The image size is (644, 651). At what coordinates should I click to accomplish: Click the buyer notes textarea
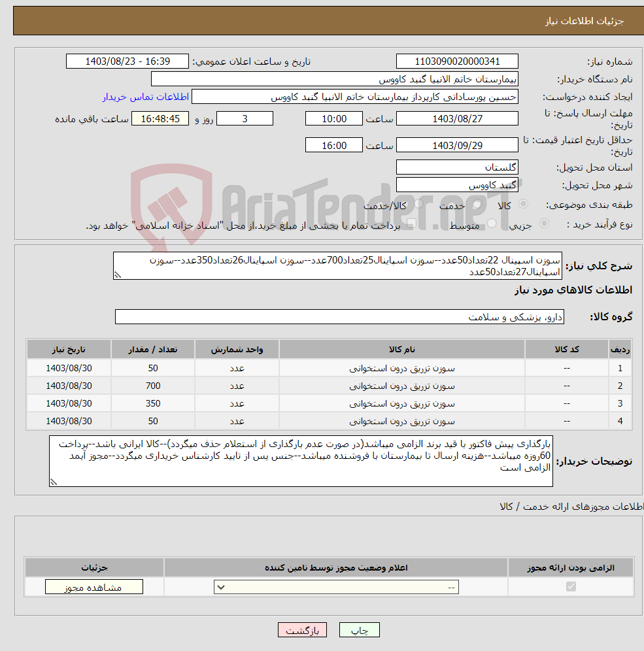(301, 461)
